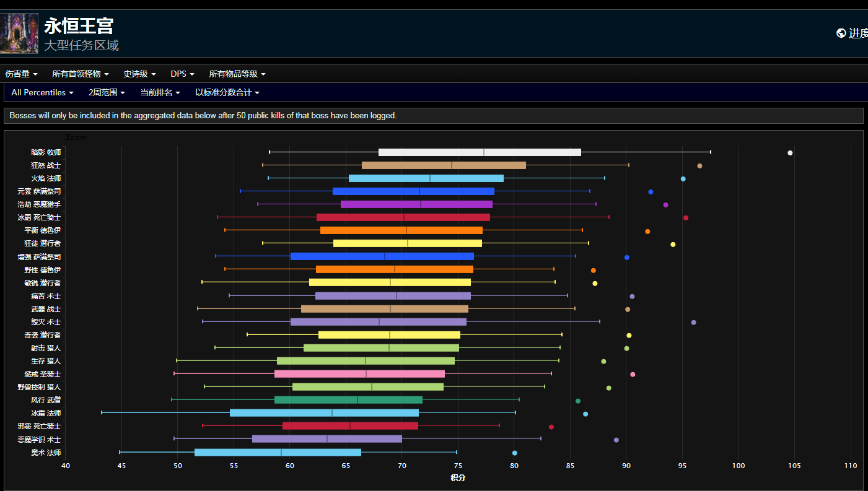Select the 2周范围 time range menu
This screenshot has height=491, width=868.
coord(106,92)
